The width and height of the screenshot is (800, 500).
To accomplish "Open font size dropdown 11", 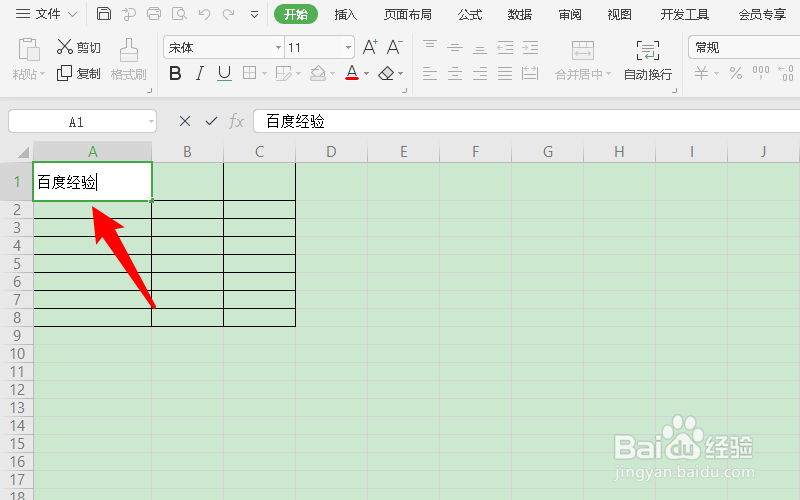I will pos(348,47).
